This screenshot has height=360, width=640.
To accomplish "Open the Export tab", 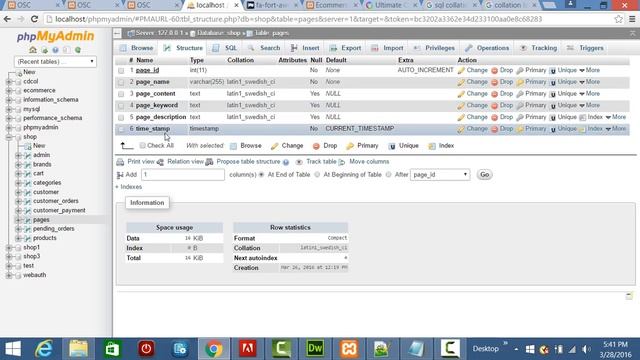I will [x=345, y=48].
